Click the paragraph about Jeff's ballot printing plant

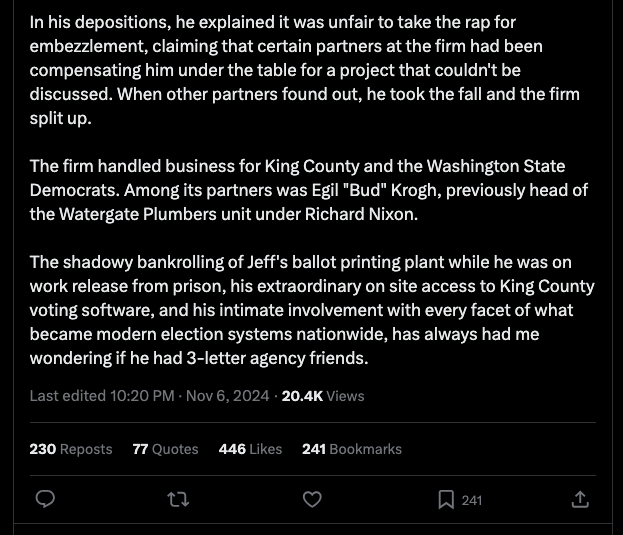coord(312,310)
